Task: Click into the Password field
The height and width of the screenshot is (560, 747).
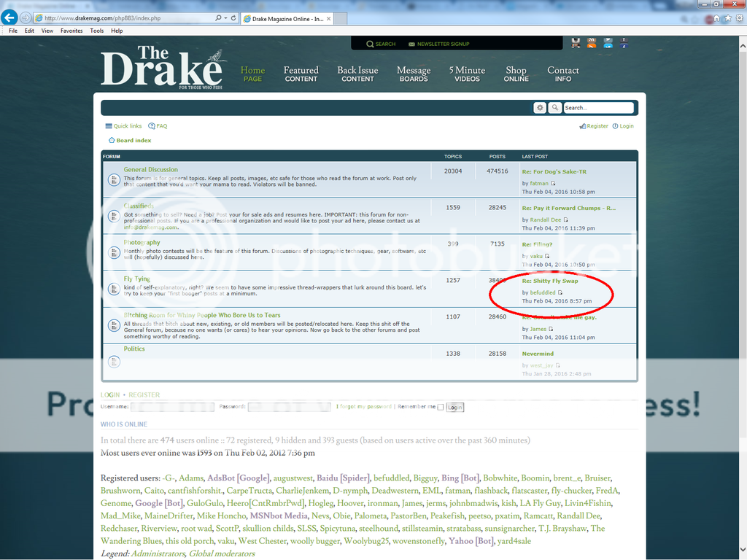Action: coord(289,407)
